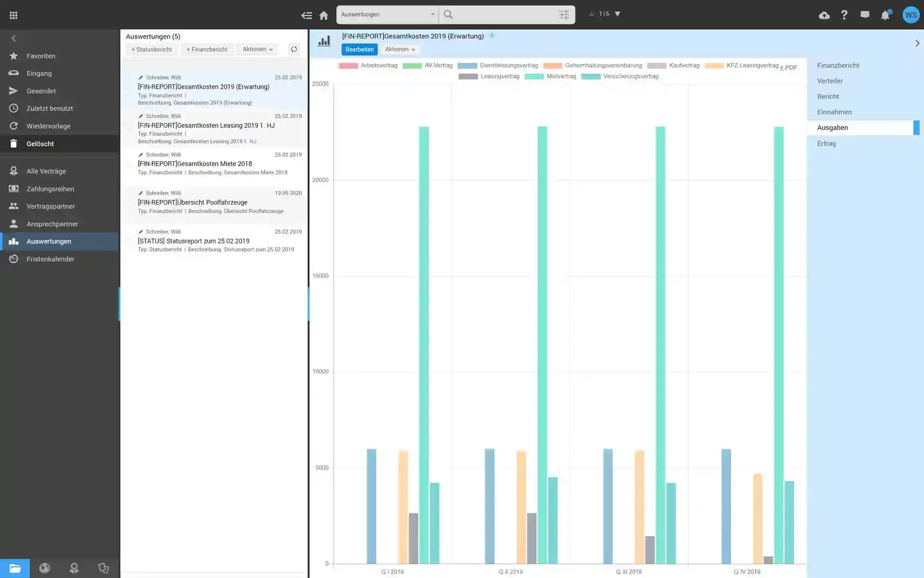
Task: Click the home icon in top bar
Action: coord(323,15)
